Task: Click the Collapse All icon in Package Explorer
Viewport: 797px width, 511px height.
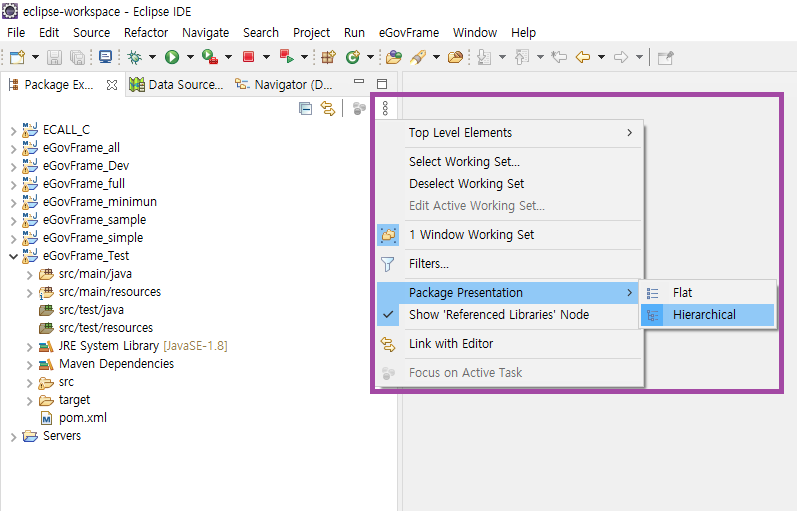Action: (x=305, y=108)
